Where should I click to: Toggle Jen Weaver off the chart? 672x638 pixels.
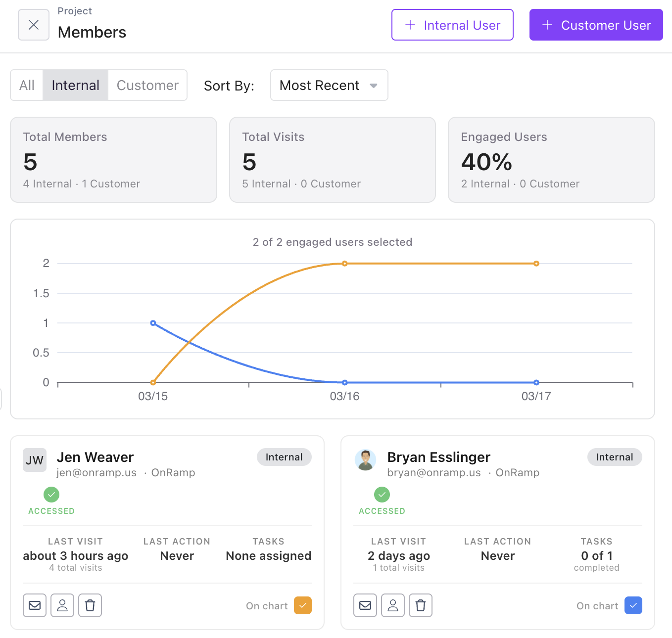pos(302,605)
